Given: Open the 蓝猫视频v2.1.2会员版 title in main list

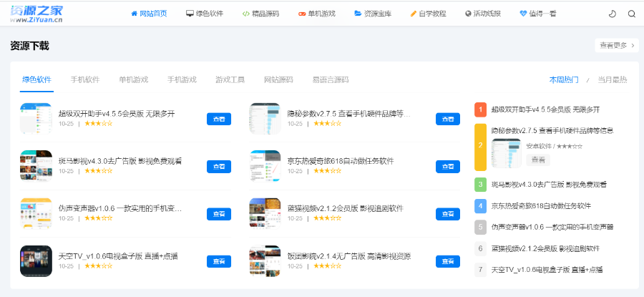Looking at the screenshot, I should (346, 209).
